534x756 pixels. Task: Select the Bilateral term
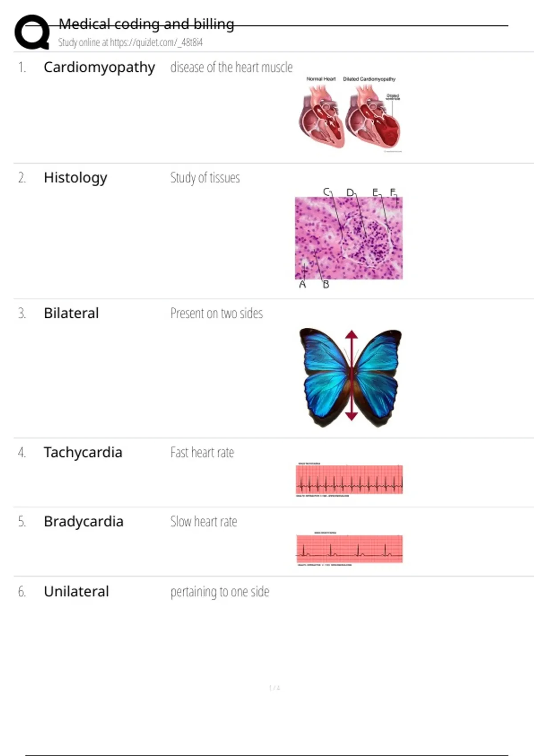click(71, 313)
